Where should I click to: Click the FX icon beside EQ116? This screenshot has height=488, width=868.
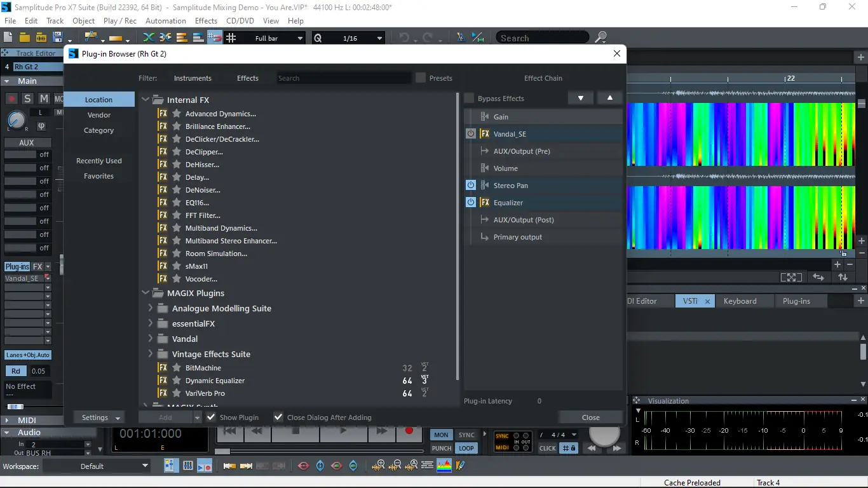pyautogui.click(x=163, y=203)
